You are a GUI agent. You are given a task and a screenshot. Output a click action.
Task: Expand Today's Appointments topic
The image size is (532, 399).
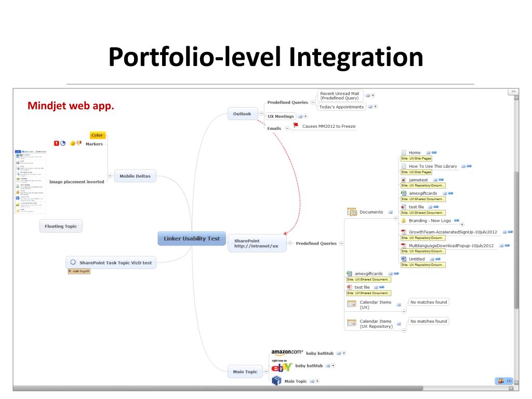376,107
